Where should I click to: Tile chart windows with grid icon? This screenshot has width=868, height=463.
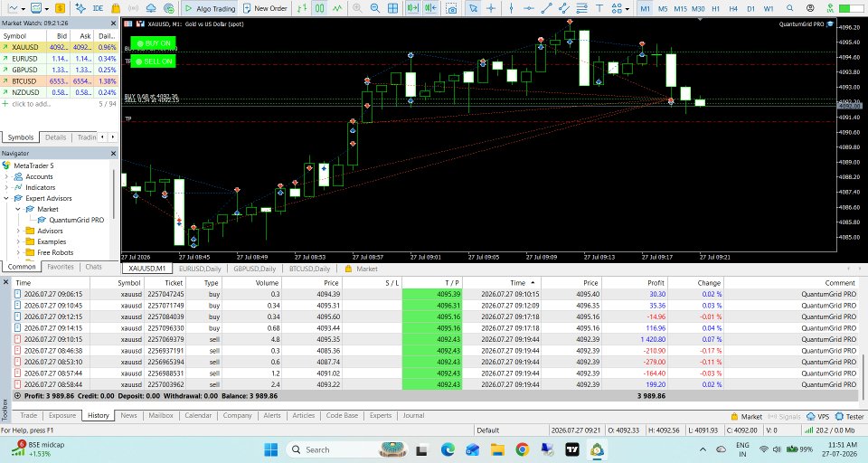coord(392,8)
